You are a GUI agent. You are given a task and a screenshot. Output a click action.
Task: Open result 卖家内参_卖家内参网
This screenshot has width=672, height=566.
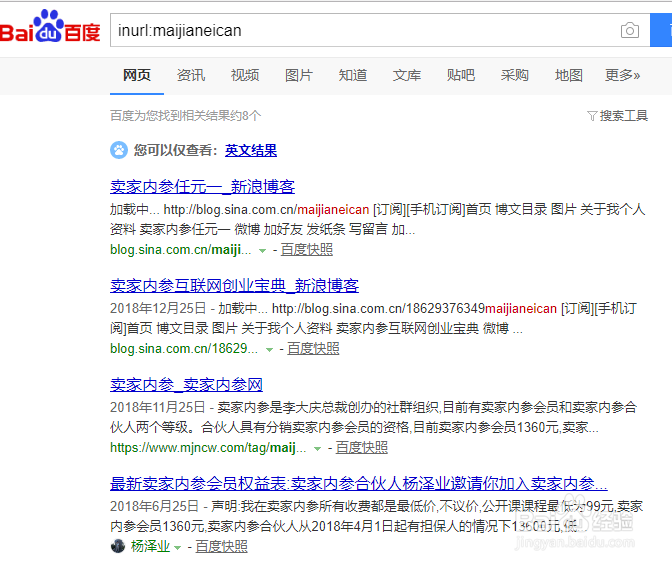186,385
